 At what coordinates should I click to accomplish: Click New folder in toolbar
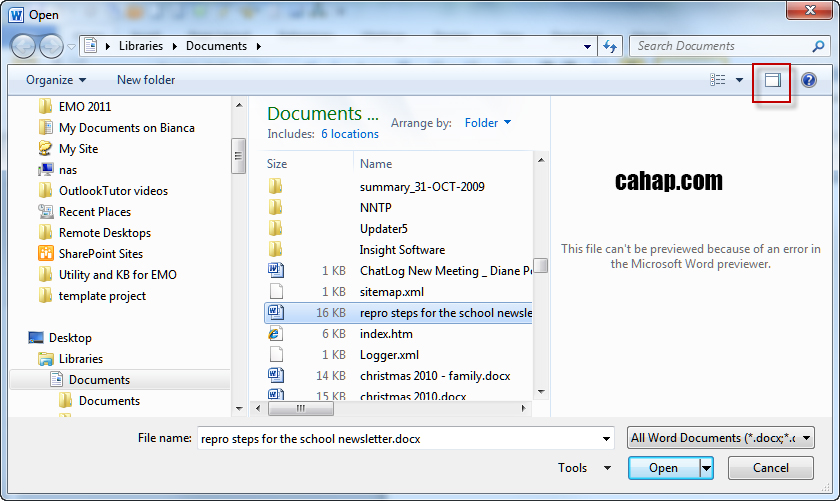coord(146,80)
